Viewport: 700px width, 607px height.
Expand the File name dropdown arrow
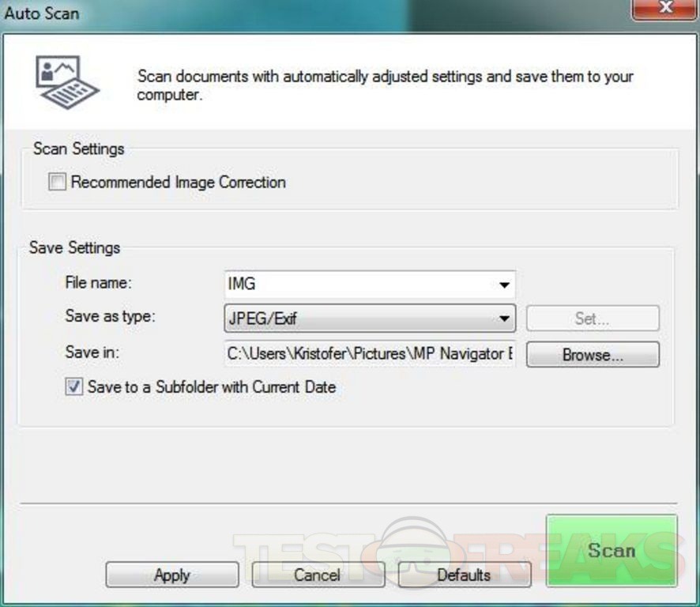pos(504,285)
